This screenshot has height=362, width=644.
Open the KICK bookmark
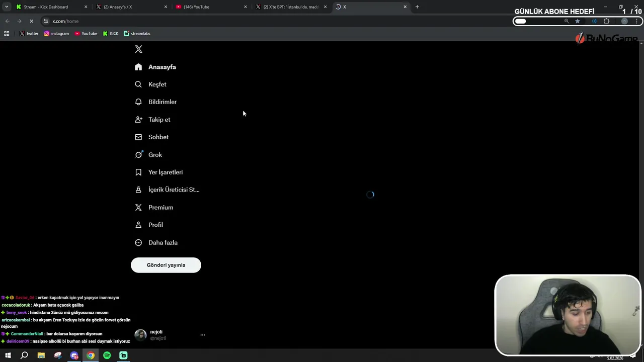[111, 34]
